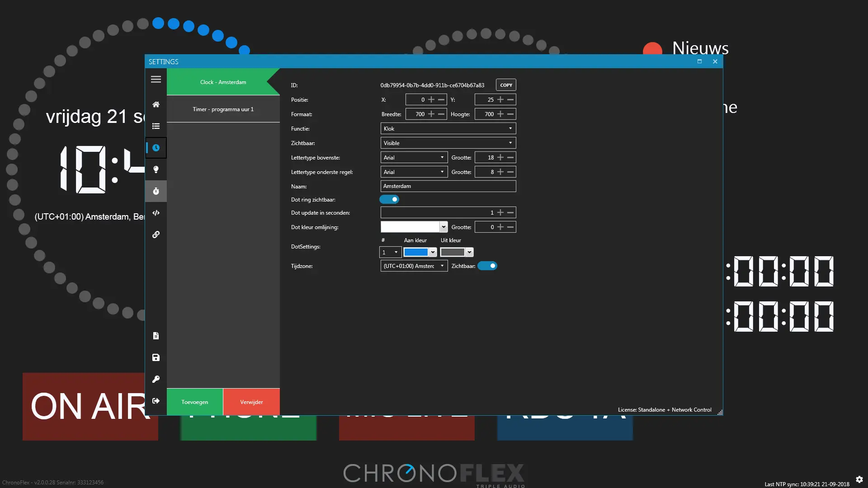Click the Settings window resize grip
The width and height of the screenshot is (868, 488).
point(720,413)
